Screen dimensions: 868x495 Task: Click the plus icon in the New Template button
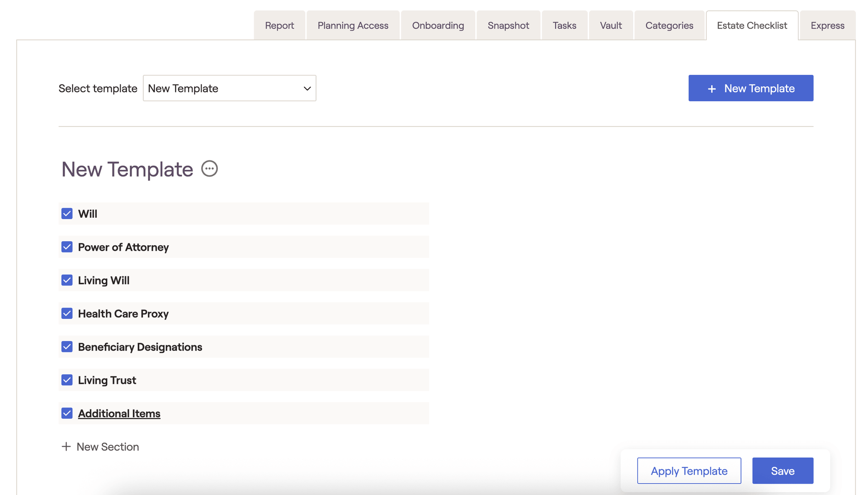[712, 89]
